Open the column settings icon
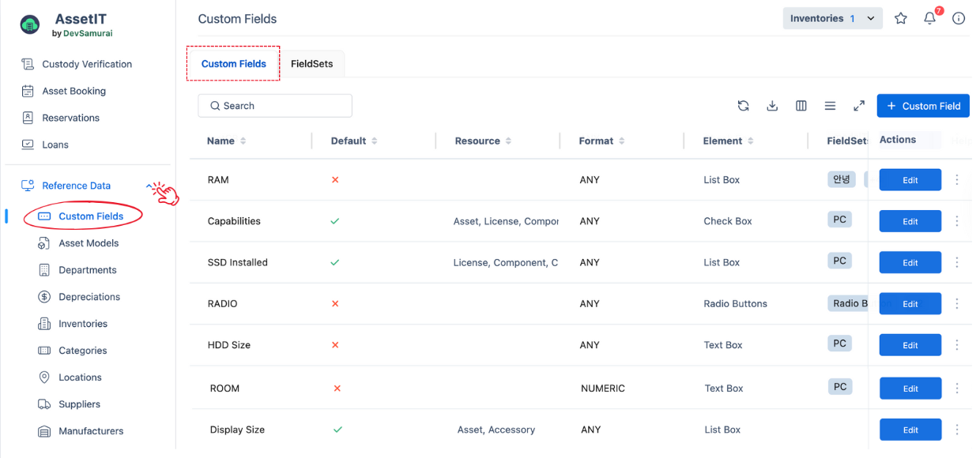This screenshot has width=980, height=458. click(801, 106)
